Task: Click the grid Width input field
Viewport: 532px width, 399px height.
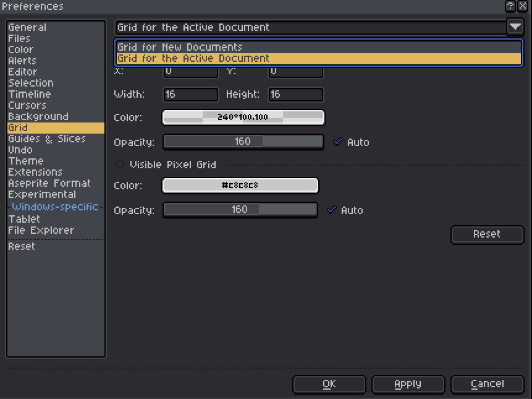Action: [190, 95]
